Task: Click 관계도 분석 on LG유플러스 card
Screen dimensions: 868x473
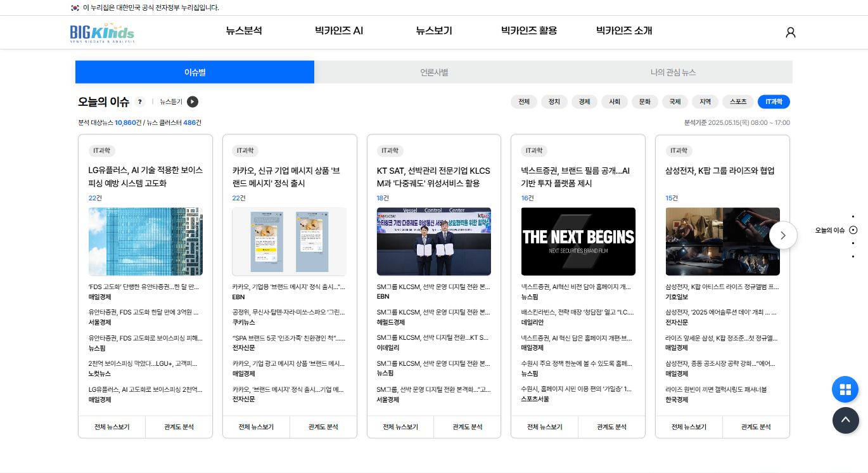Action: (179, 427)
